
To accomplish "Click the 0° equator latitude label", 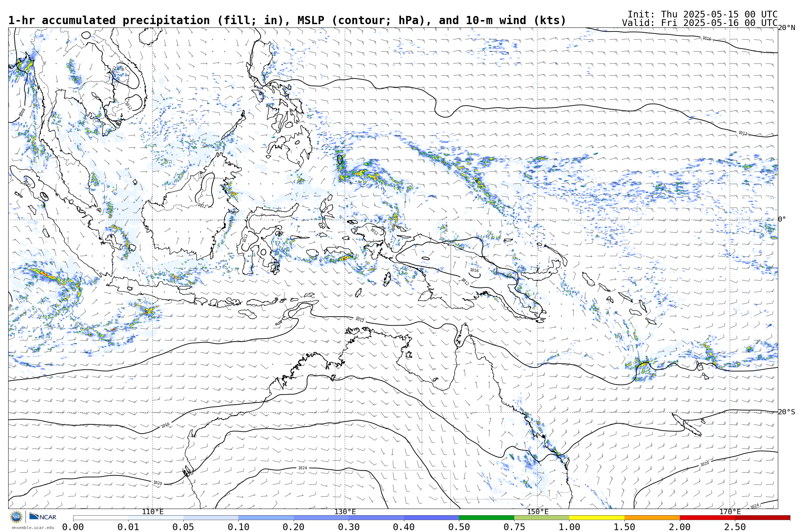I will coord(782,219).
